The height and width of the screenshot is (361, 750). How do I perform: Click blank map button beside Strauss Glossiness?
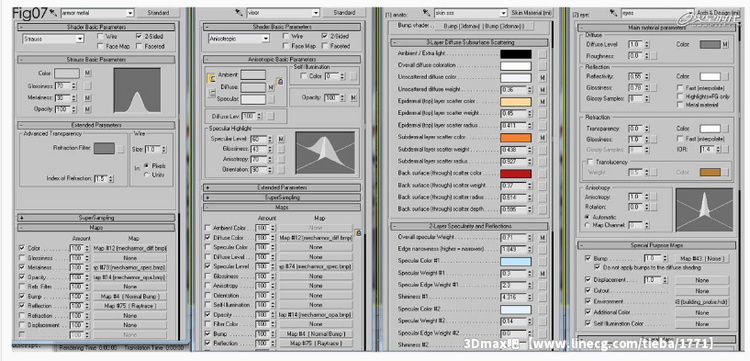click(x=88, y=86)
